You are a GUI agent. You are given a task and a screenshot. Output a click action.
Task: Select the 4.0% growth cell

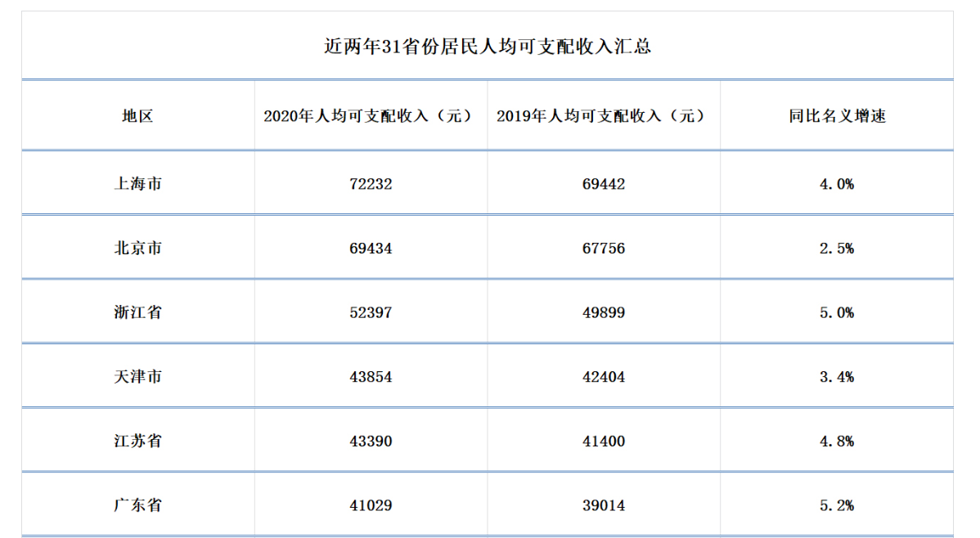coord(837,184)
